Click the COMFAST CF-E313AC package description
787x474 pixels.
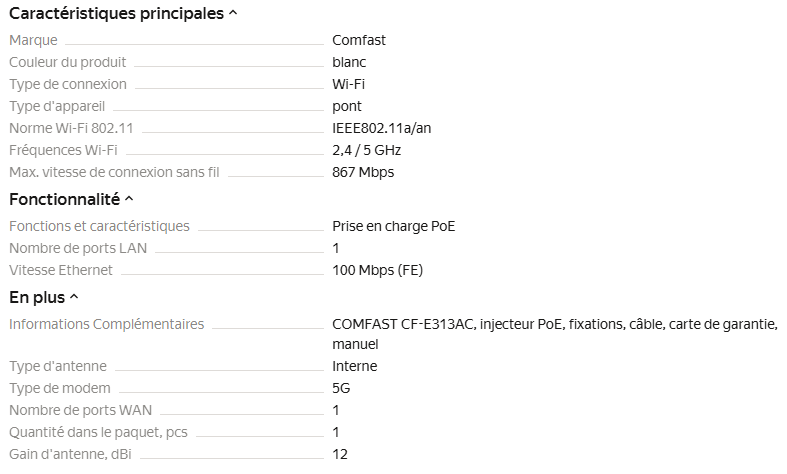click(554, 324)
